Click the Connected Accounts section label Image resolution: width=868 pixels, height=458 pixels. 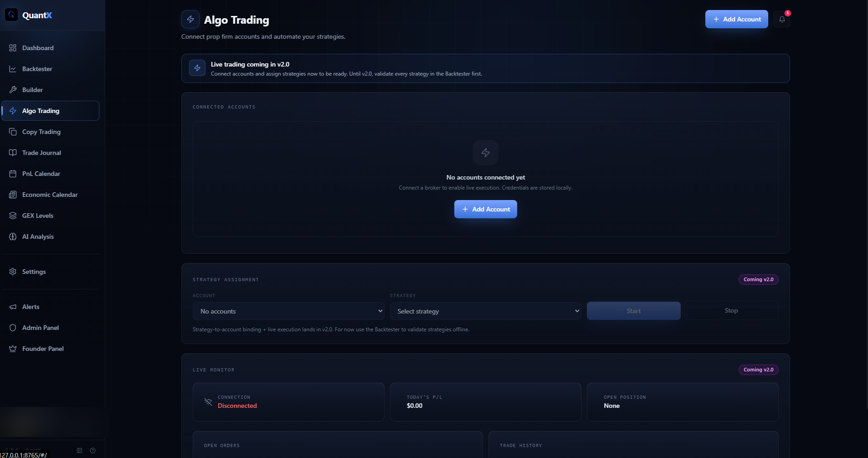(224, 107)
